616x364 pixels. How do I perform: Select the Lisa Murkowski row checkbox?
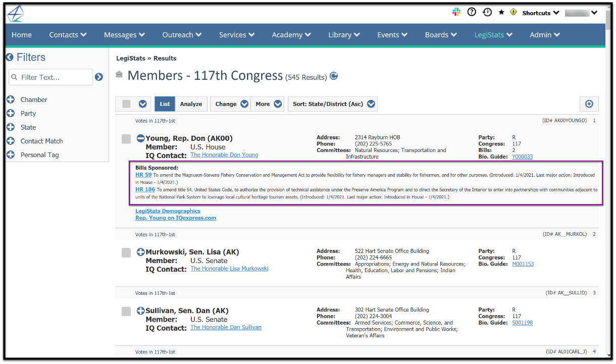(x=126, y=253)
